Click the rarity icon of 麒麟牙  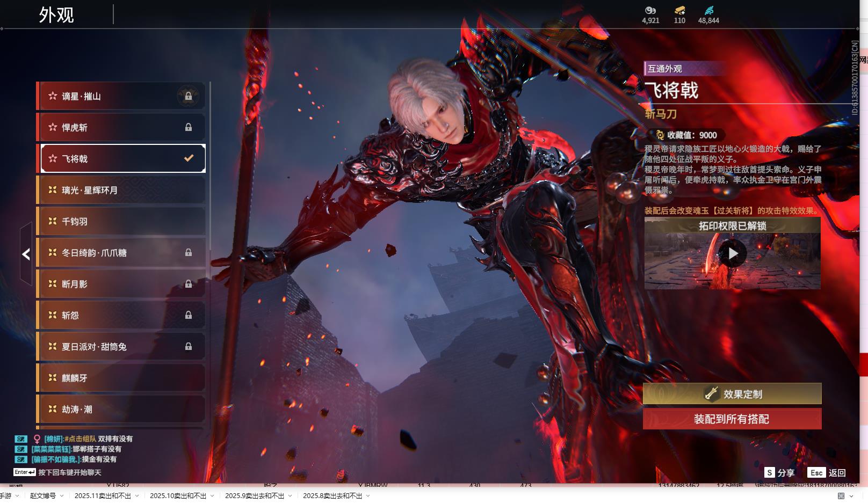53,378
